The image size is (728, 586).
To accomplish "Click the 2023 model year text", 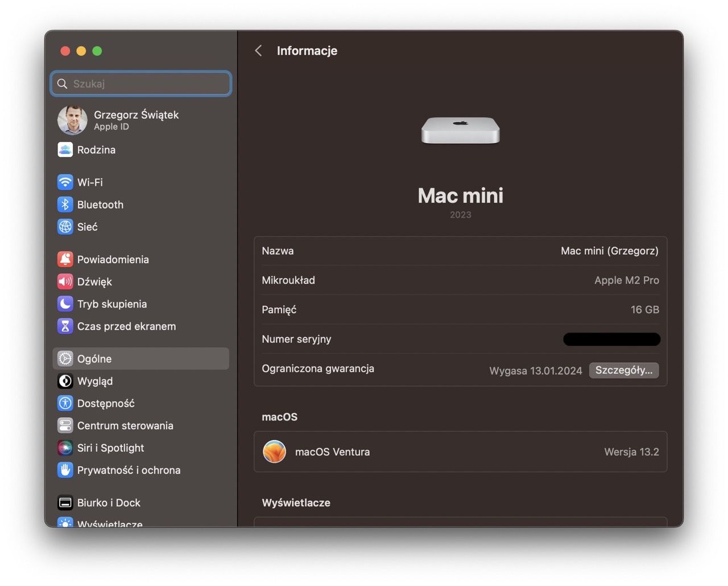I will coord(460,215).
